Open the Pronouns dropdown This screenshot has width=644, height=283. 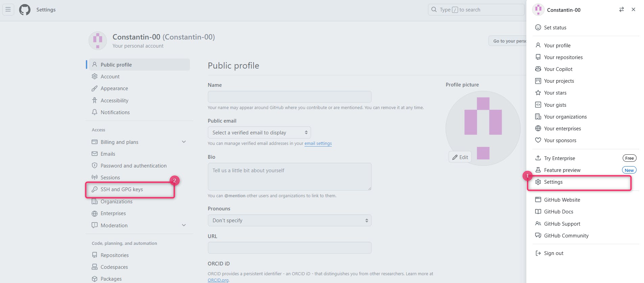click(x=289, y=220)
